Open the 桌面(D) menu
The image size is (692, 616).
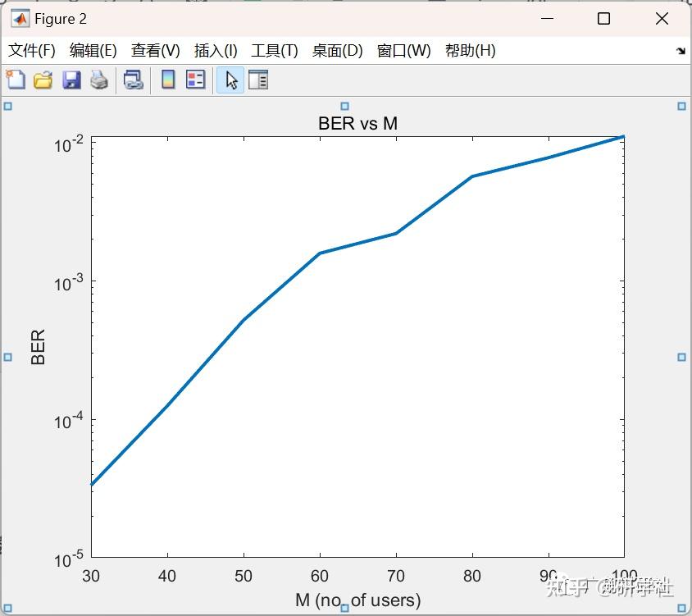click(x=337, y=50)
